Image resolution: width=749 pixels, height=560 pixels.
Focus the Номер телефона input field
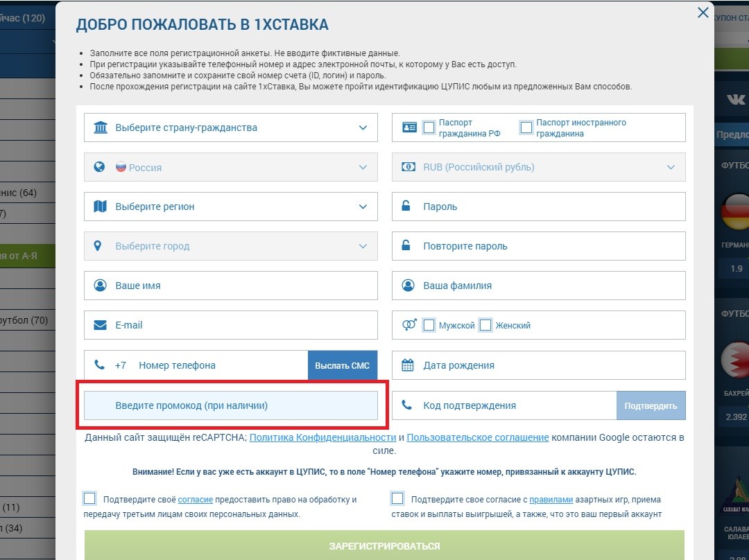click(196, 365)
